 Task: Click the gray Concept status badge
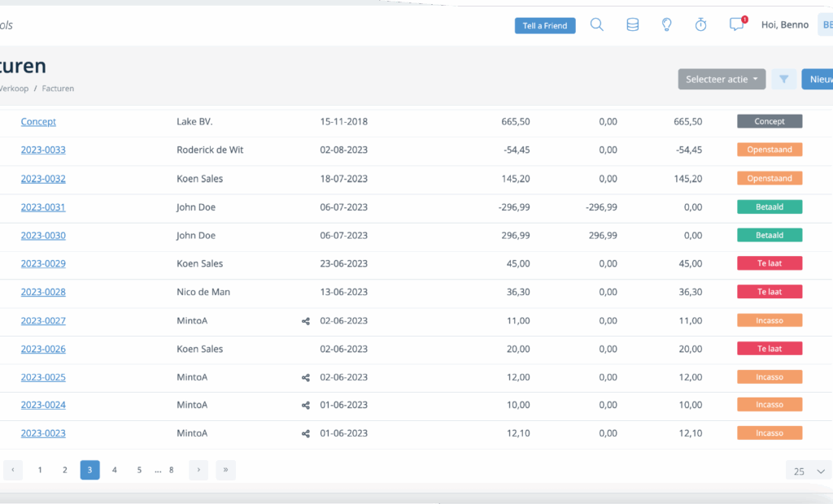click(x=770, y=121)
